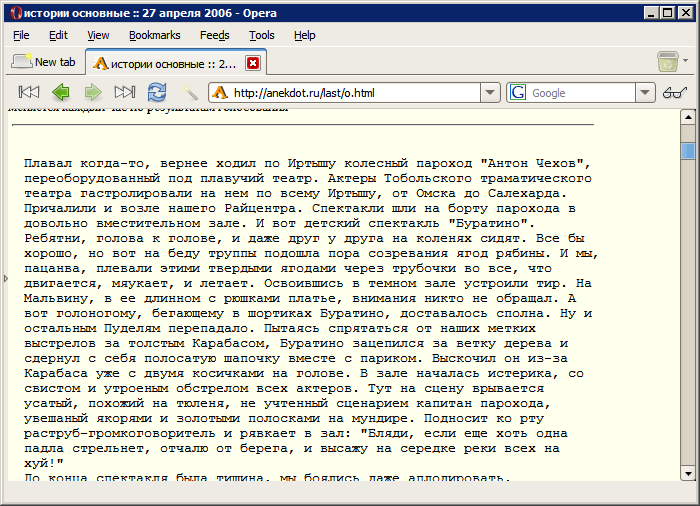This screenshot has height=506, width=700.
Task: Click the Fast forward navigation button
Action: point(125,92)
